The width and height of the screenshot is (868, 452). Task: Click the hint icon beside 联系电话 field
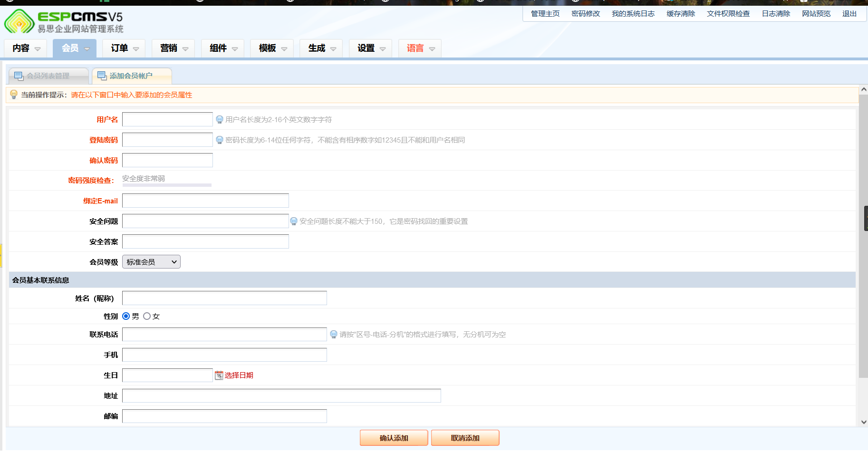click(334, 334)
